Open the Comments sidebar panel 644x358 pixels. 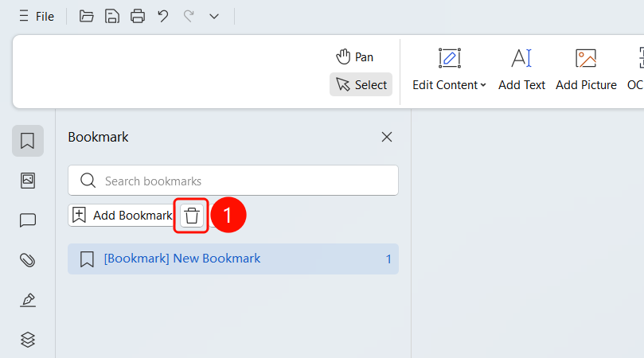(x=28, y=220)
